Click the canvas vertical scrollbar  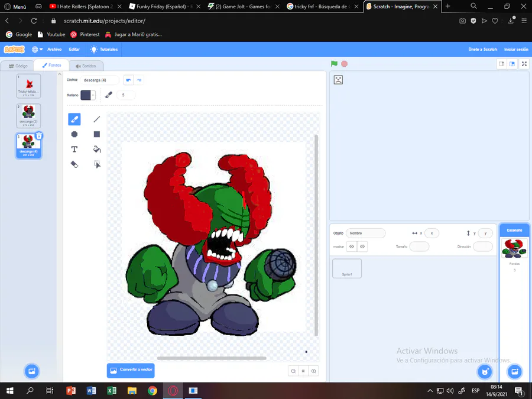click(x=316, y=235)
